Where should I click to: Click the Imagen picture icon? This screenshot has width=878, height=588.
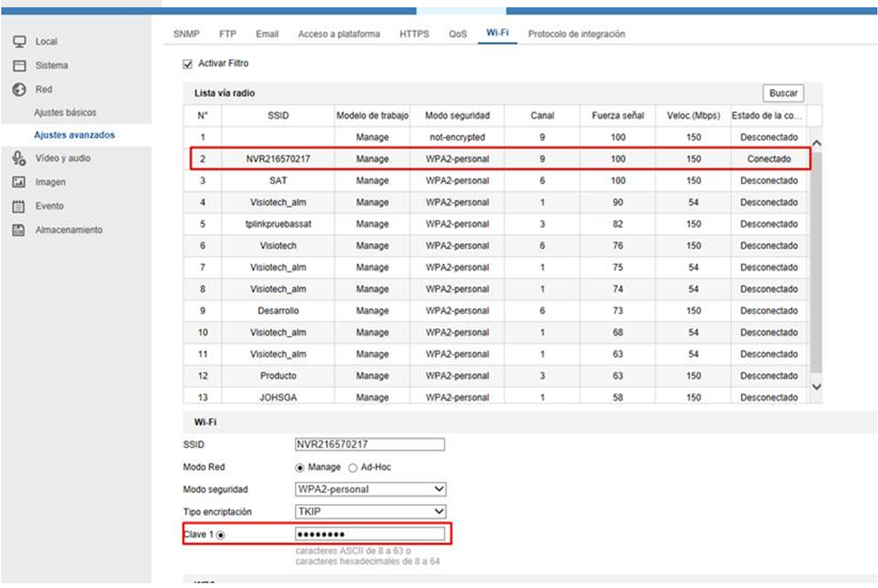(19, 182)
